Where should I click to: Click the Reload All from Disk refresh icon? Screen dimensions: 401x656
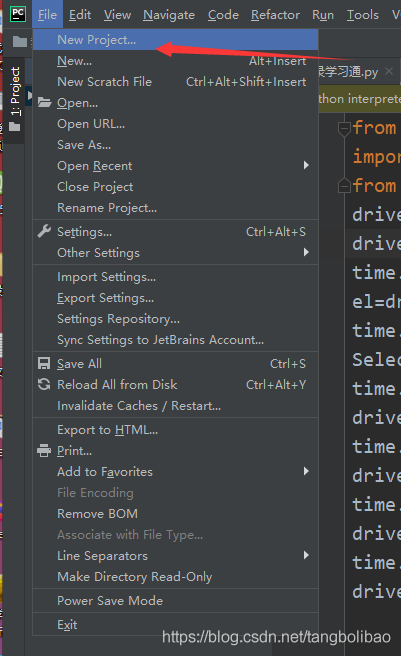(x=44, y=384)
